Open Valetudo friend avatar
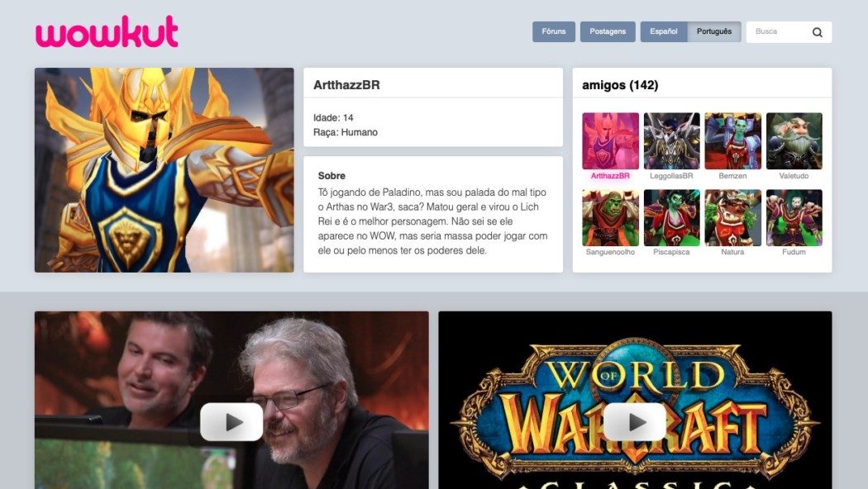Image resolution: width=868 pixels, height=489 pixels. click(794, 140)
